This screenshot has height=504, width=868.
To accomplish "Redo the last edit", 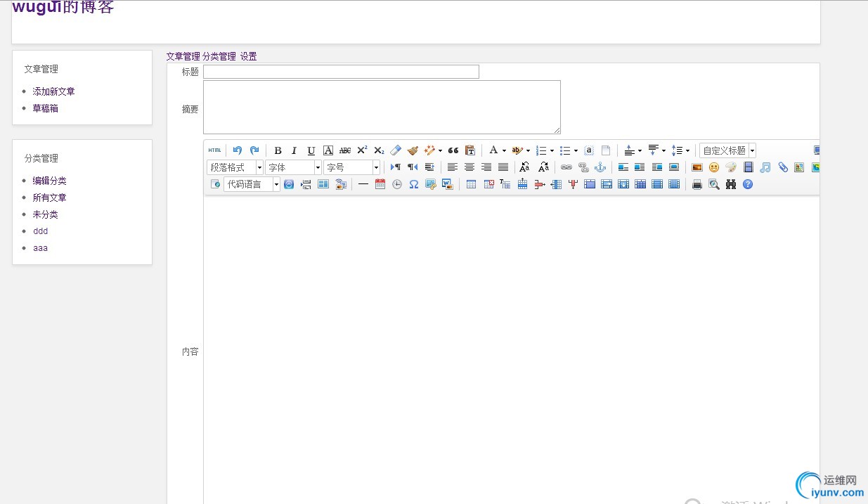I will [x=254, y=150].
